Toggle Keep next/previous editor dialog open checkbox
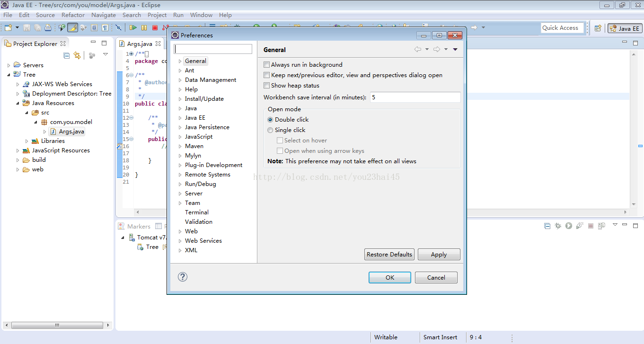644x344 pixels. point(267,75)
